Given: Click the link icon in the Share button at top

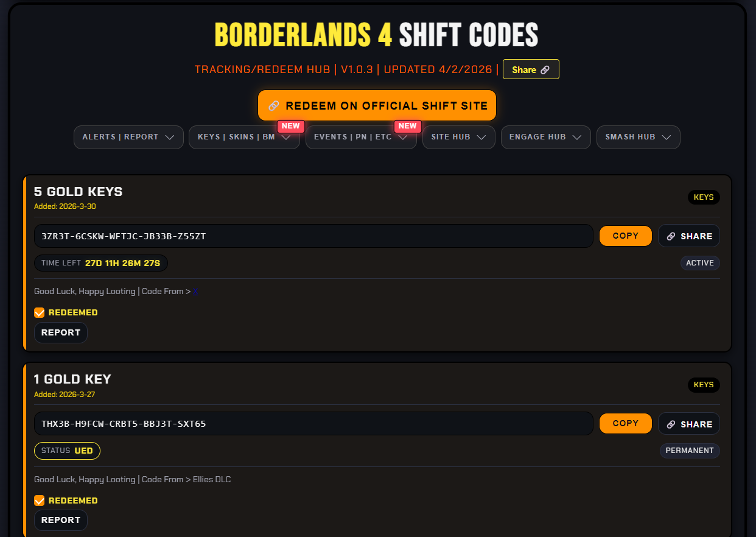Looking at the screenshot, I should 545,70.
